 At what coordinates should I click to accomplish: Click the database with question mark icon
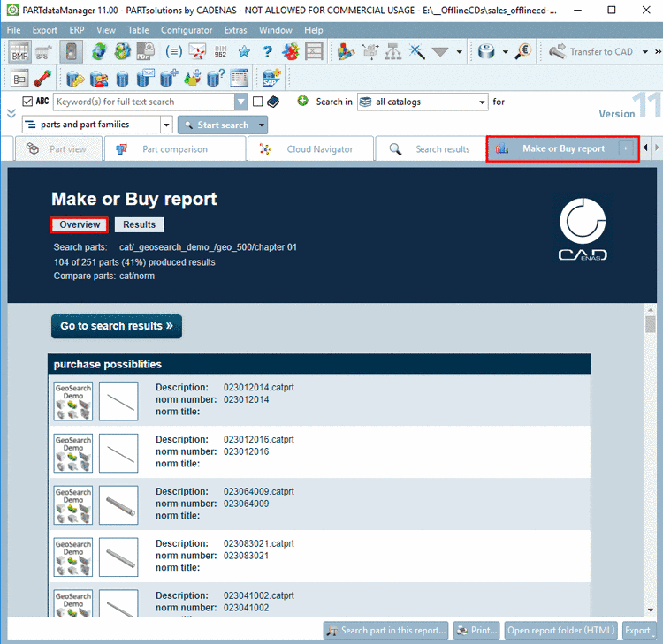pos(216,78)
